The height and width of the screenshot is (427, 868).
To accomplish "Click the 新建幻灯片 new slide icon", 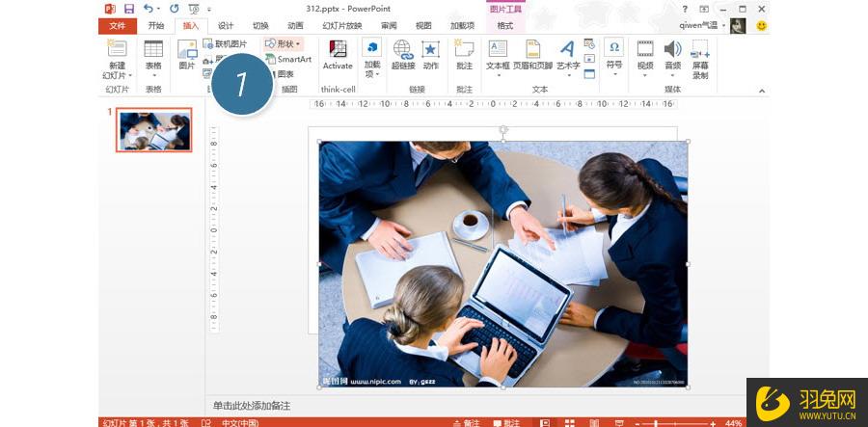I will pyautogui.click(x=118, y=48).
